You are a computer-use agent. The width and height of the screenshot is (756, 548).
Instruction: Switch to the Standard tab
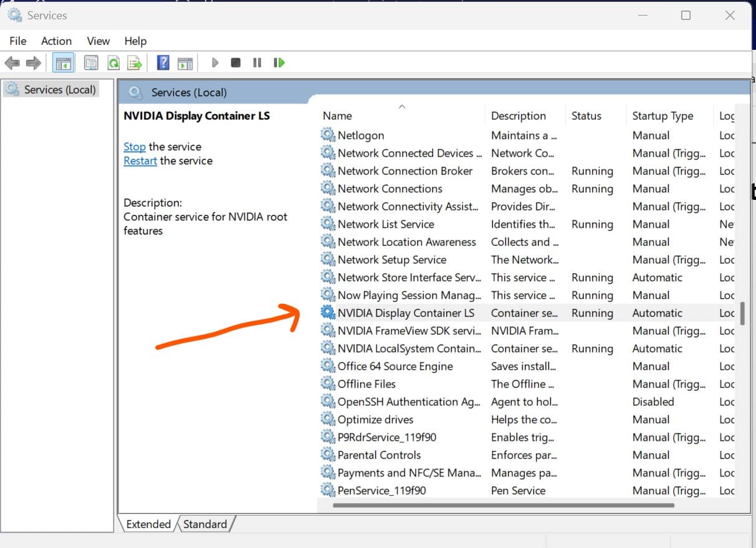pos(206,524)
